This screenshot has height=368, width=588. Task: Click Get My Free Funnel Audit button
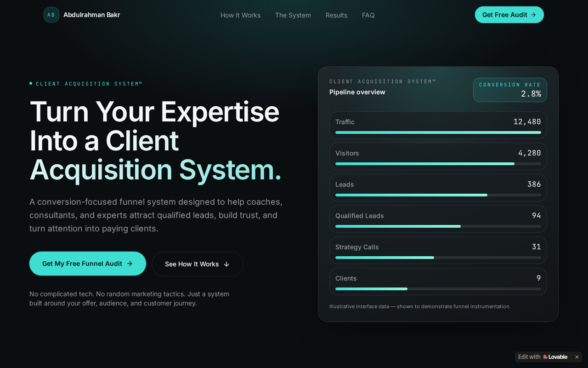tap(88, 264)
